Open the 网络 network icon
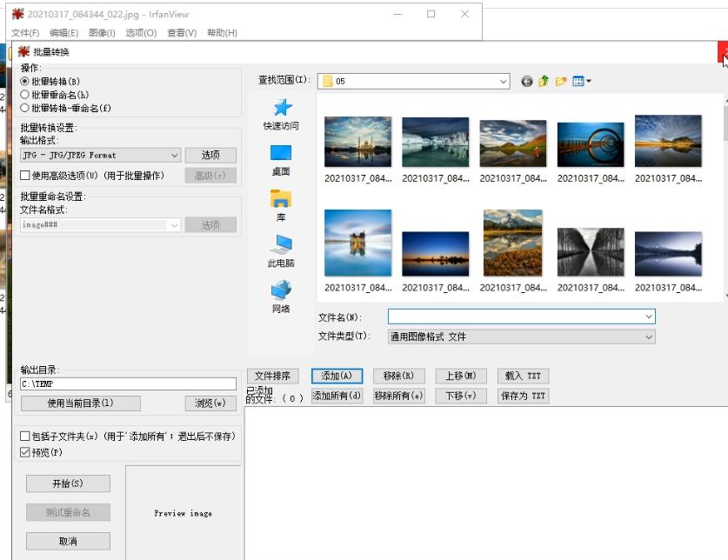 [281, 290]
